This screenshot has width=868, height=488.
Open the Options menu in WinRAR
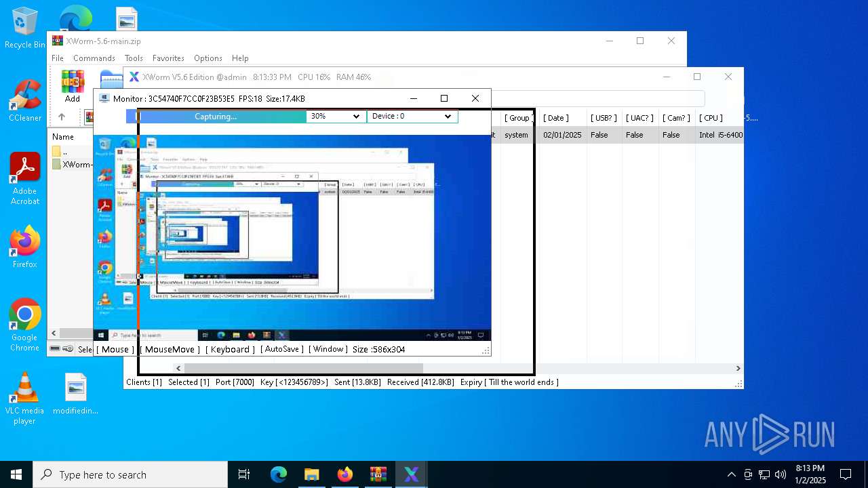208,58
